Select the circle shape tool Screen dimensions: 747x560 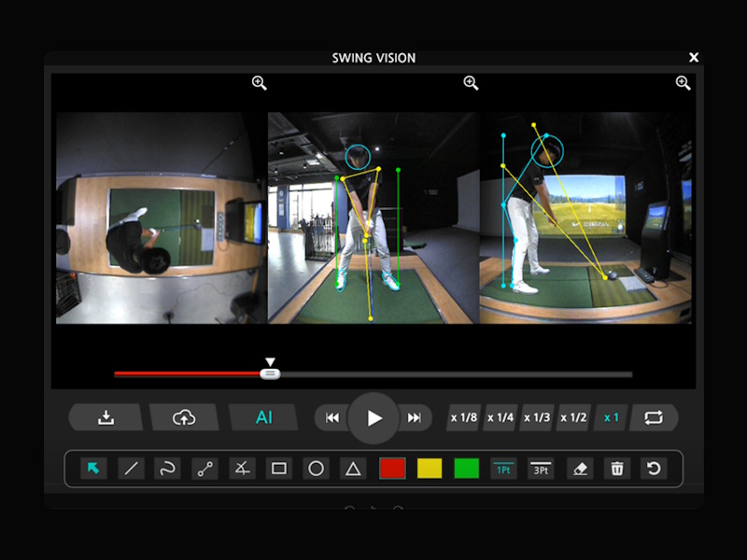coord(316,469)
